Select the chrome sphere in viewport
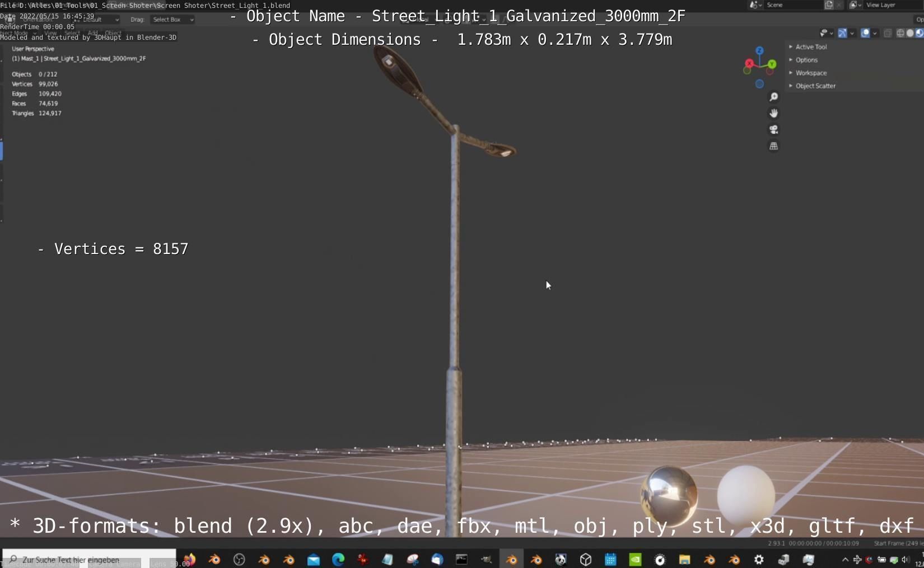 [x=669, y=495]
